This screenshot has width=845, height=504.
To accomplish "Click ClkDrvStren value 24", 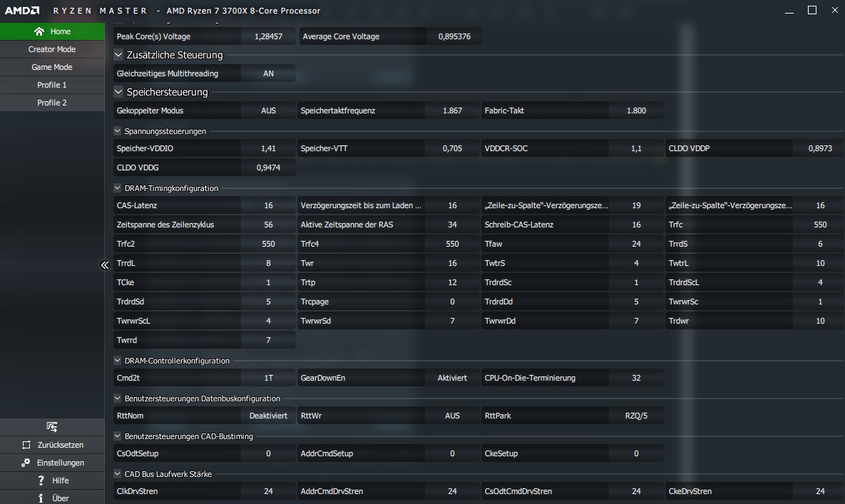I will (x=268, y=491).
